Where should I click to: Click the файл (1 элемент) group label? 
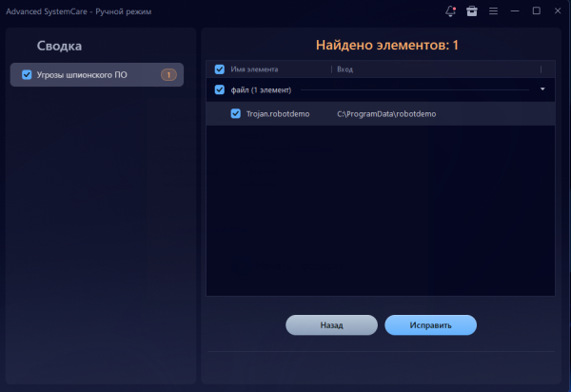[x=261, y=89]
